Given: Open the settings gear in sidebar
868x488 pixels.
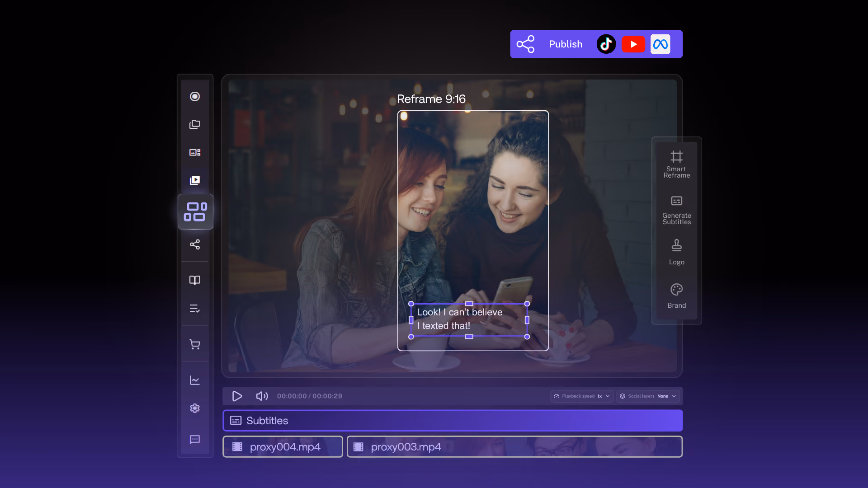Looking at the screenshot, I should [x=195, y=408].
